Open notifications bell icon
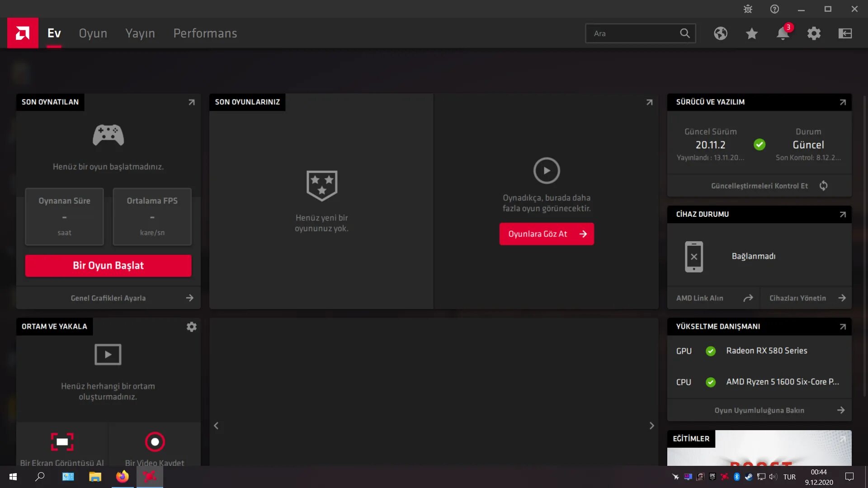This screenshot has width=868, height=488. 783,33
